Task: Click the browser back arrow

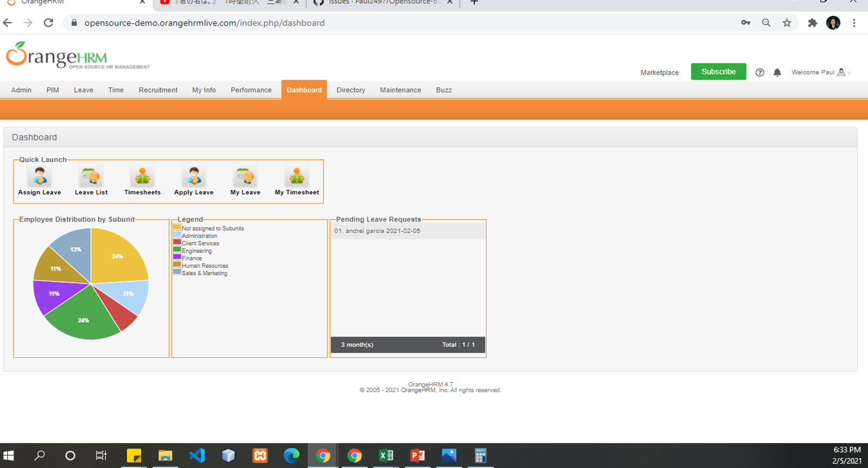Action: (x=8, y=23)
